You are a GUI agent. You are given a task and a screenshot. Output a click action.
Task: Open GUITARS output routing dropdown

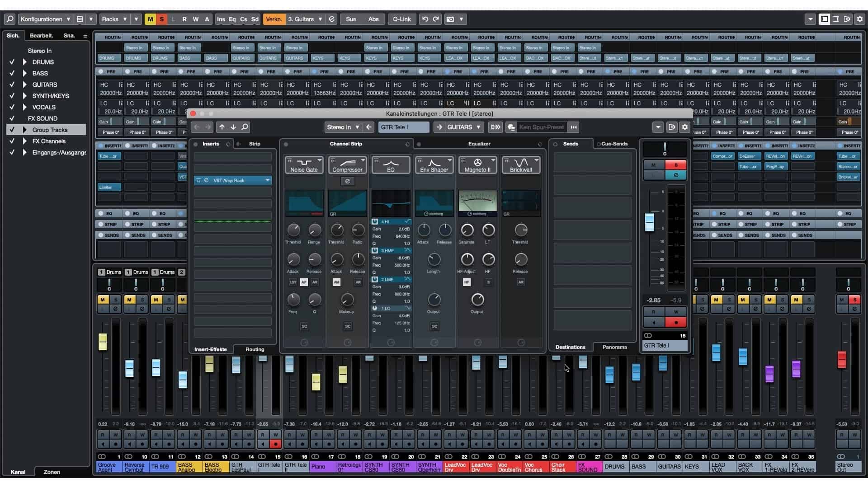pyautogui.click(x=464, y=127)
